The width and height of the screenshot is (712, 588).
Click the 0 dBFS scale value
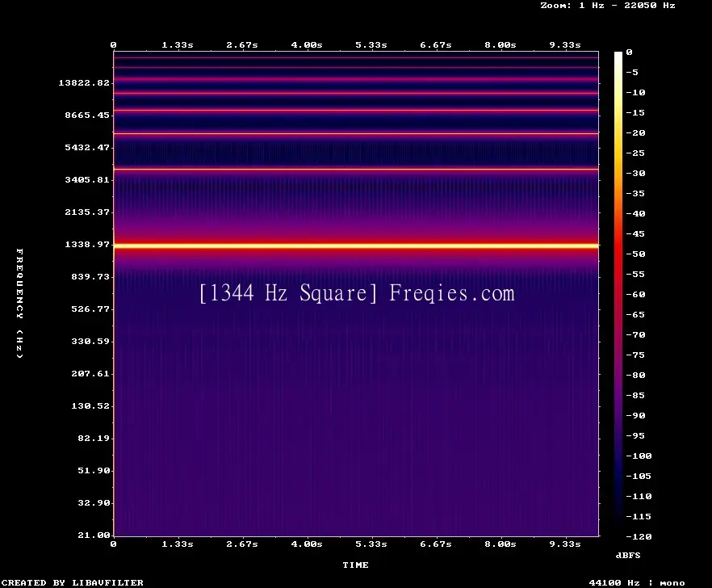point(629,52)
